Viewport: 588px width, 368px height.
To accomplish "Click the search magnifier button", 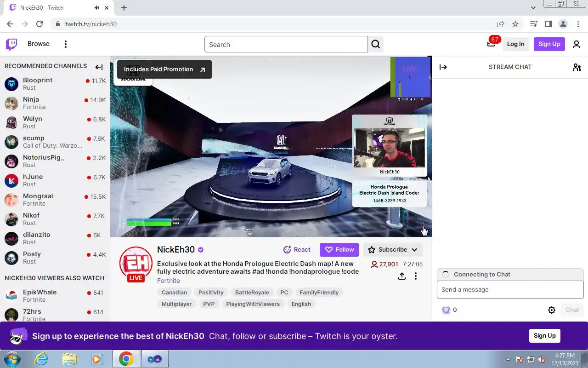I will pos(376,44).
